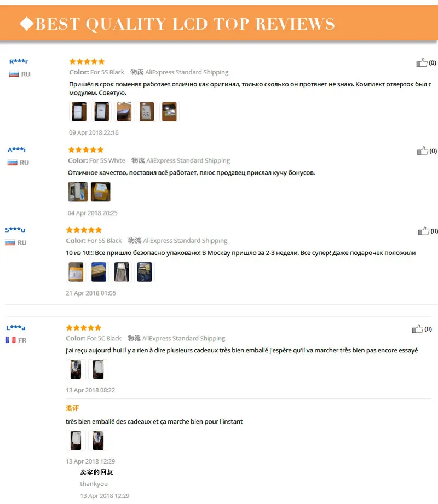Open yellow package photo in A***i's review
This screenshot has width=438, height=504.
(101, 192)
